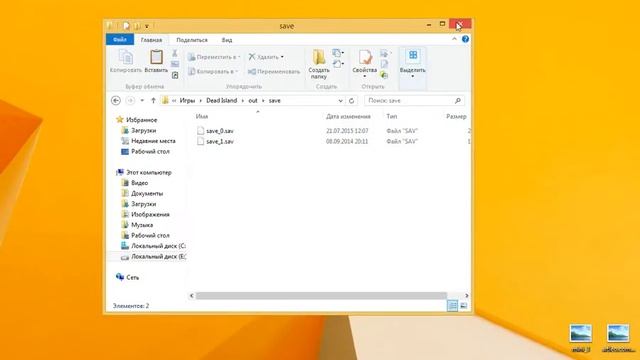
Task: Go back using the Back arrow
Action: point(116,100)
